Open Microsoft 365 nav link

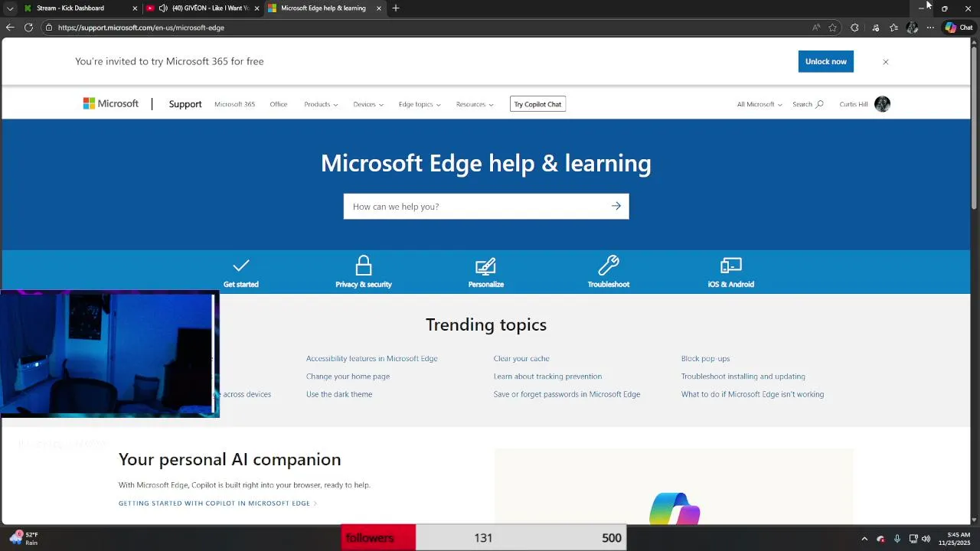234,104
